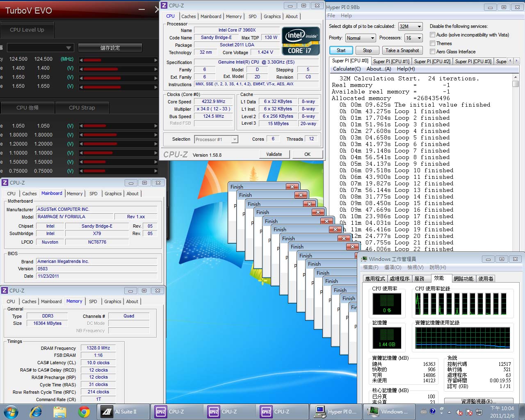The width and height of the screenshot is (525, 420).
Task: Show hidden system tray icons
Action: coord(449,412)
